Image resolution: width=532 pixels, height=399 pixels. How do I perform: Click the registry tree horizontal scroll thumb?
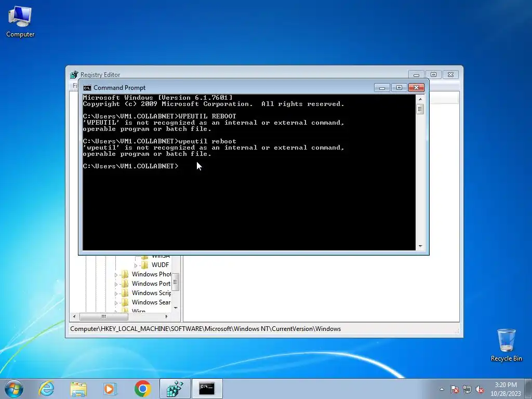point(104,316)
